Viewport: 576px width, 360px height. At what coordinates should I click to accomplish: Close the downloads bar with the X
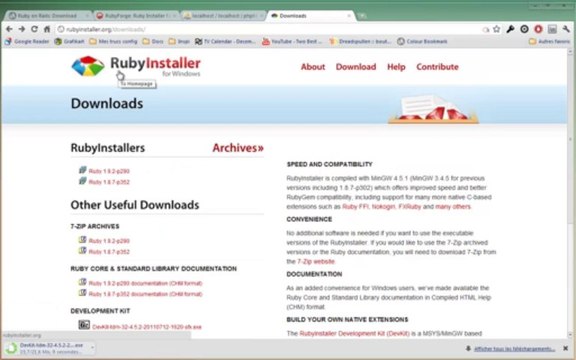pyautogui.click(x=565, y=348)
